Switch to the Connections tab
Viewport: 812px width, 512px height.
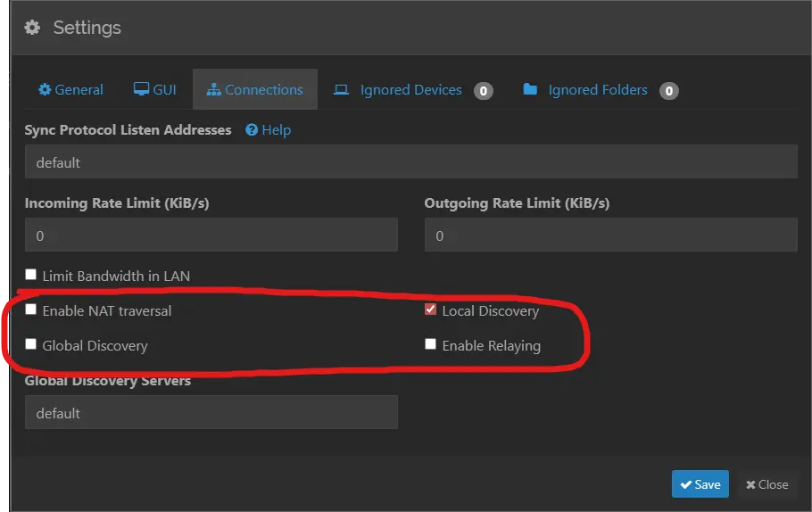click(x=254, y=90)
